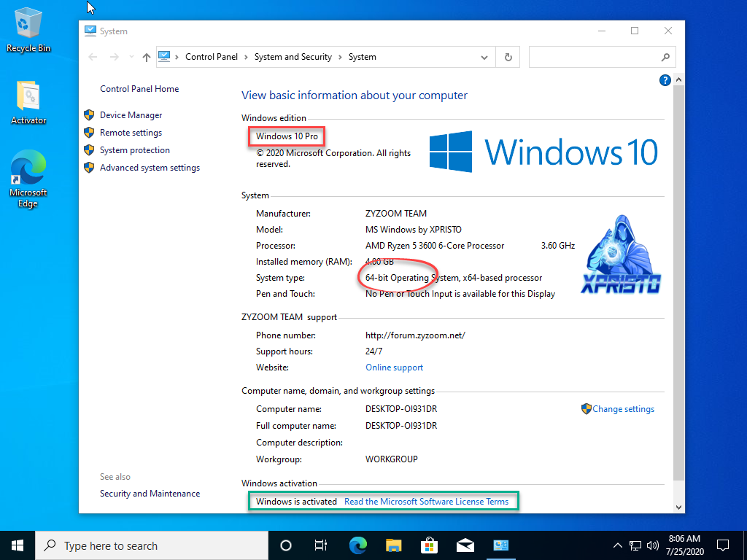The image size is (747, 560).
Task: Select the WORKGROUP value text
Action: pos(392,459)
